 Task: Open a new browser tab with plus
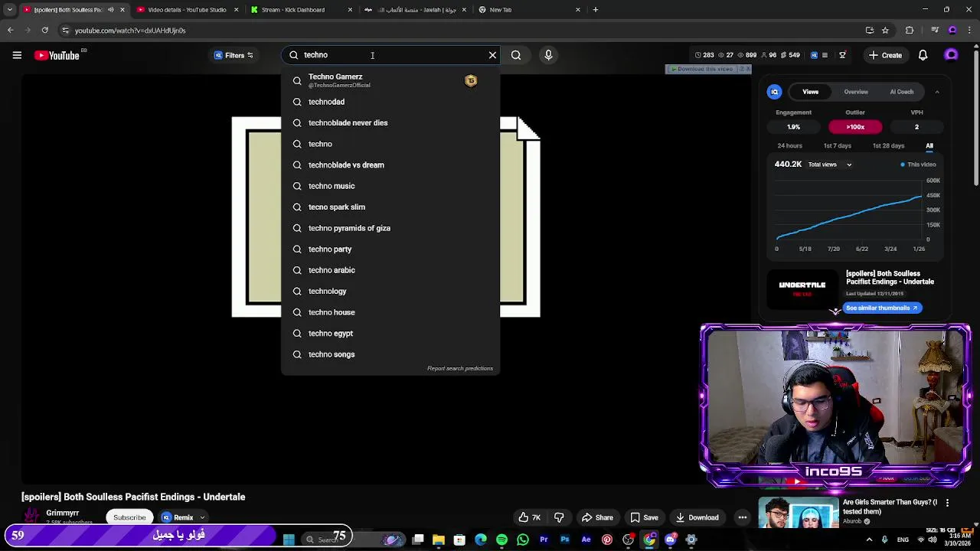point(595,10)
